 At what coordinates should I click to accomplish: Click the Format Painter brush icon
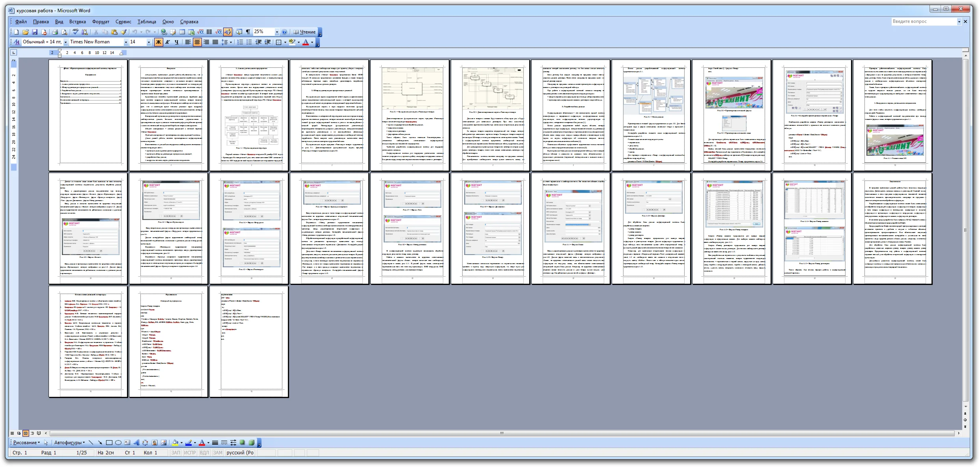[123, 32]
